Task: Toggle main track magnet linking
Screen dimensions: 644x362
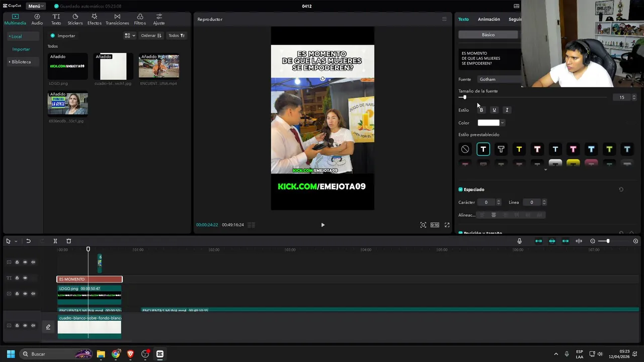Action: click(x=538, y=241)
